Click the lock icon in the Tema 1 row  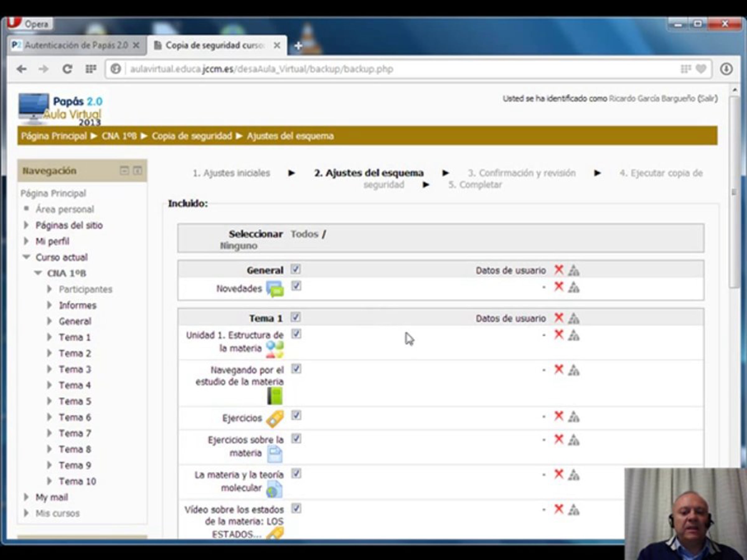pyautogui.click(x=574, y=318)
